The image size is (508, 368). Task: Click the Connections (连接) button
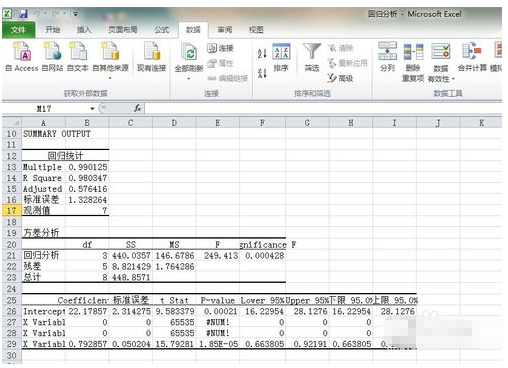coord(220,48)
